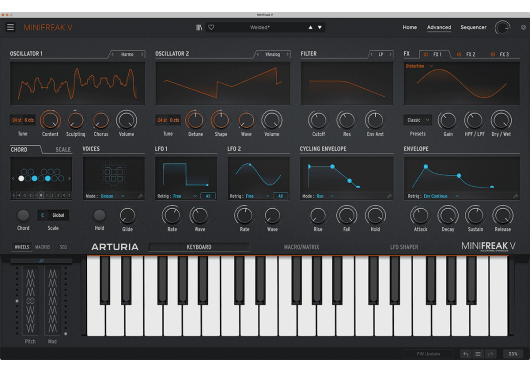Select the Scale tab

(63, 149)
